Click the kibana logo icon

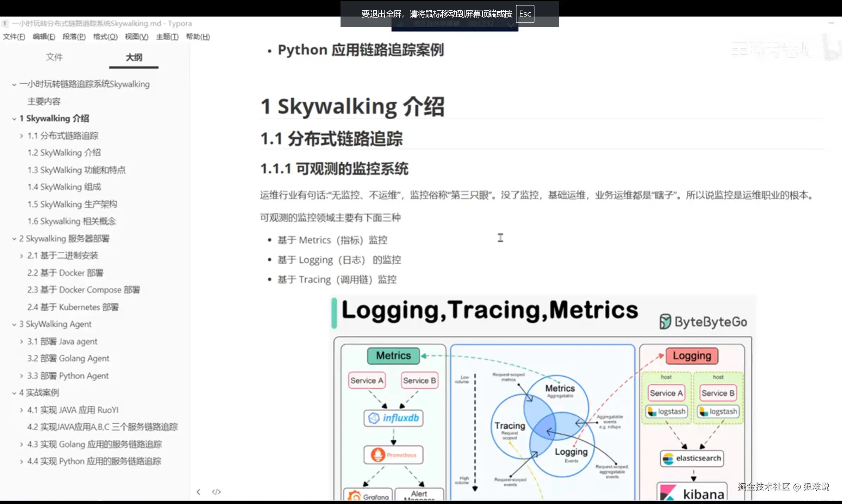coord(668,492)
